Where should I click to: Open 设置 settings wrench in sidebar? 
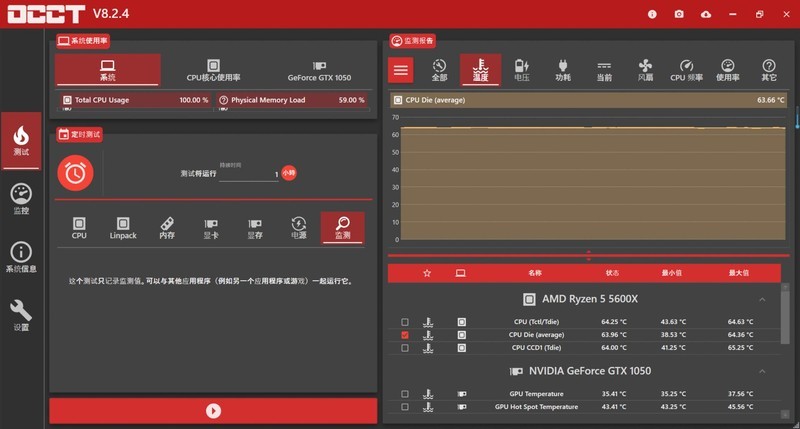pyautogui.click(x=21, y=314)
